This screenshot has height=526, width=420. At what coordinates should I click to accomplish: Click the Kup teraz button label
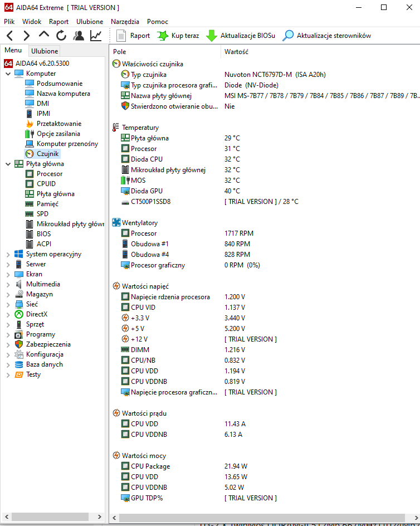[x=185, y=36]
